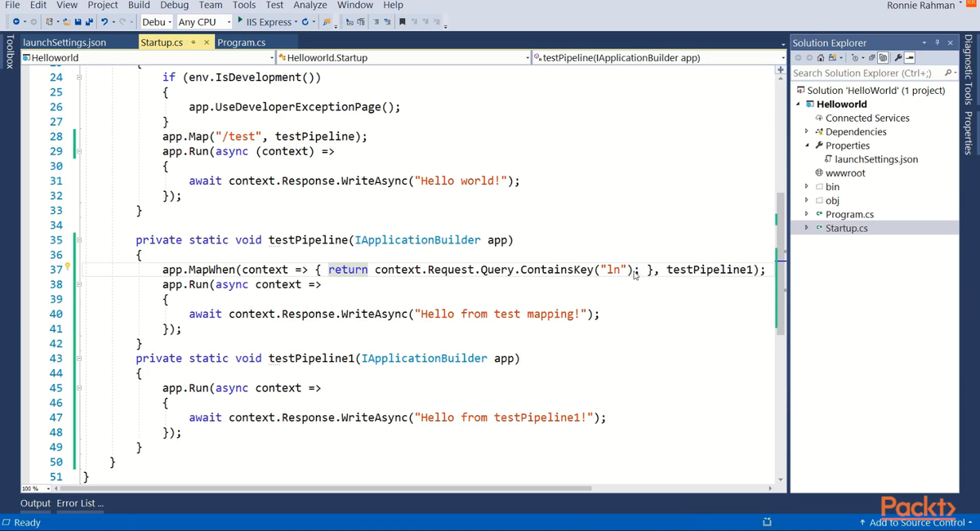Click the Search Solution Explorer input field

[866, 73]
